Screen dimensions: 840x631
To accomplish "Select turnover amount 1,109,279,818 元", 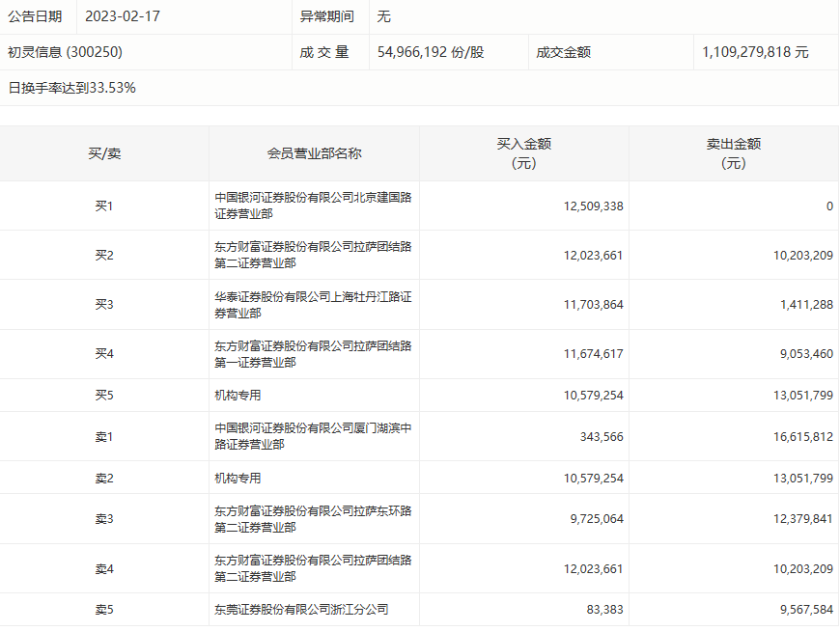I will pos(755,52).
